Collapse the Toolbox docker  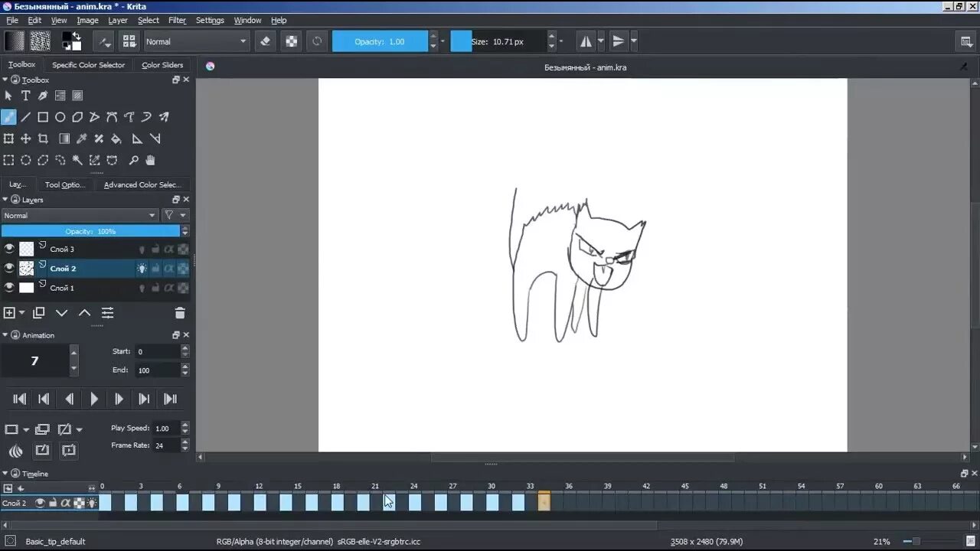tap(5, 80)
